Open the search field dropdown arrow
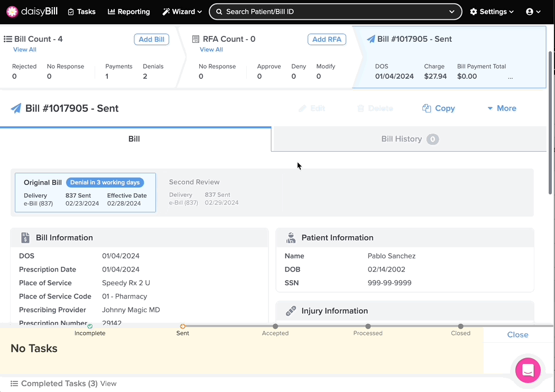This screenshot has width=555, height=392. [451, 12]
